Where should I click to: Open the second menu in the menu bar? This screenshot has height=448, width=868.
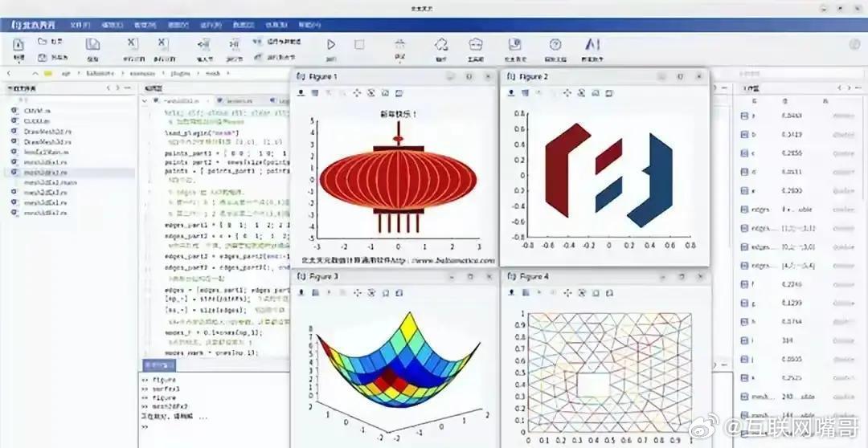click(x=112, y=25)
